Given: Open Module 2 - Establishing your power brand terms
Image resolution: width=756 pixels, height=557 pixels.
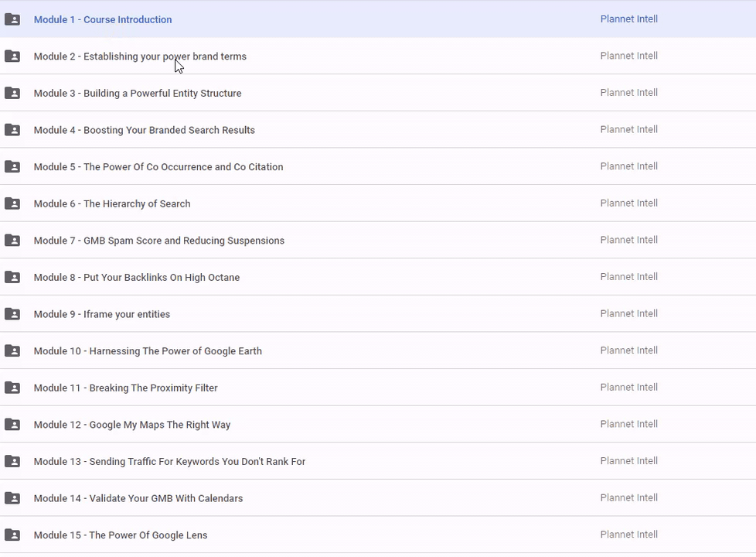Looking at the screenshot, I should tap(140, 56).
